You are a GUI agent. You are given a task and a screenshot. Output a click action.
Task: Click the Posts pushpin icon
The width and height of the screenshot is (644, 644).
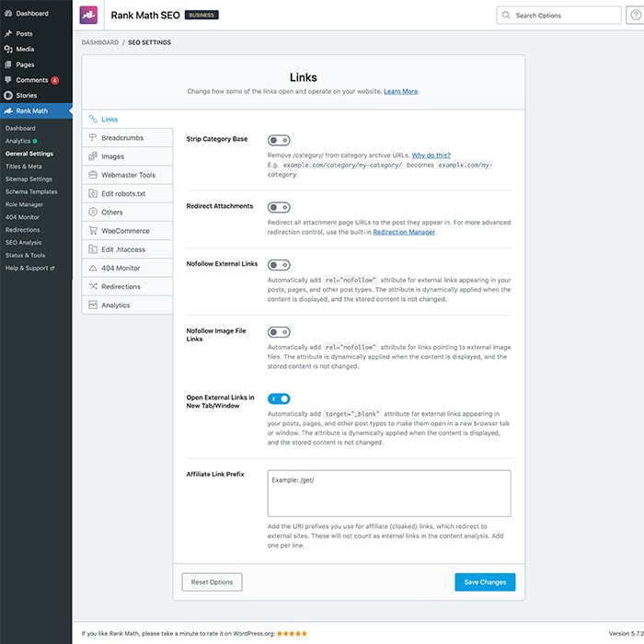click(x=8, y=33)
